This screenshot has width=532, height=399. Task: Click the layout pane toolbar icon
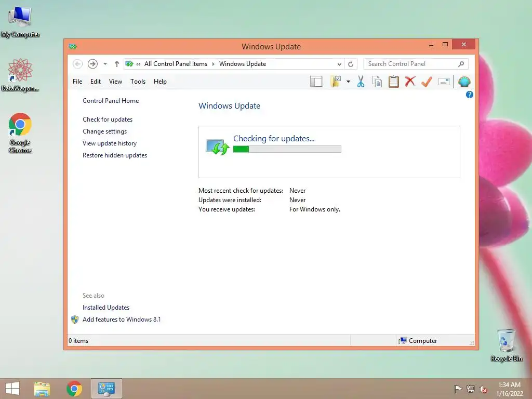tap(316, 82)
